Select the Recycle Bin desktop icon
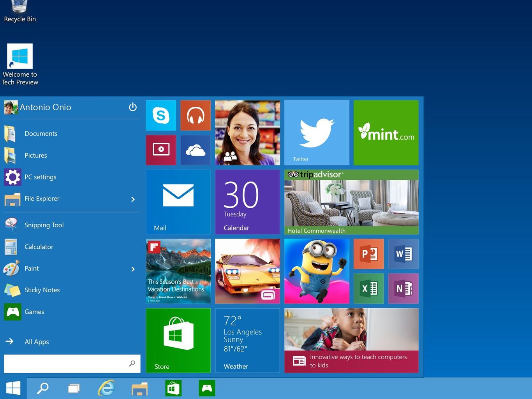 (x=20, y=12)
